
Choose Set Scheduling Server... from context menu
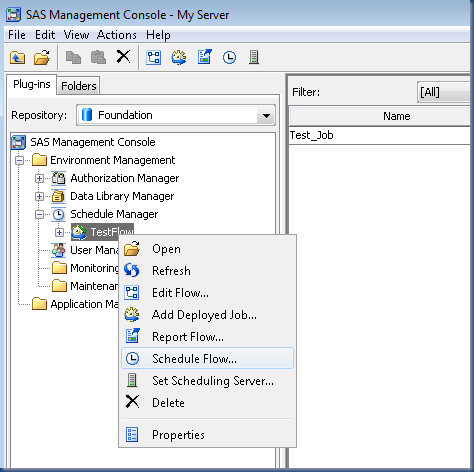point(207,381)
